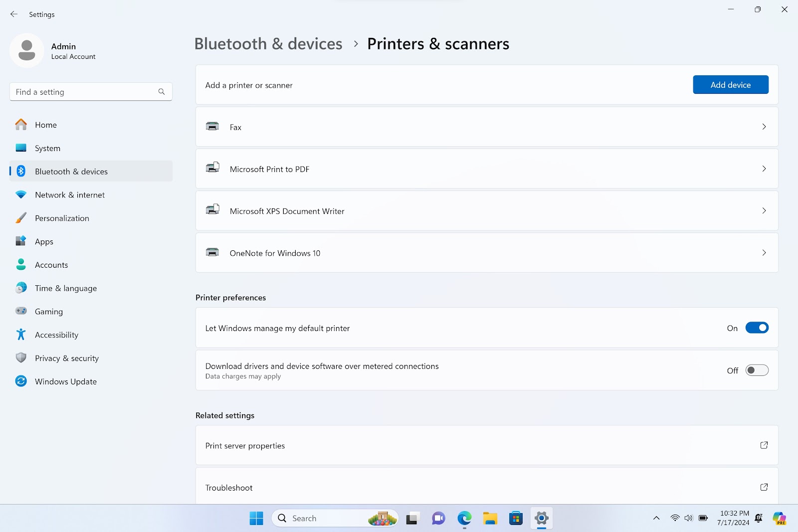Click the Privacy shield icon
The image size is (798, 532).
point(21,358)
